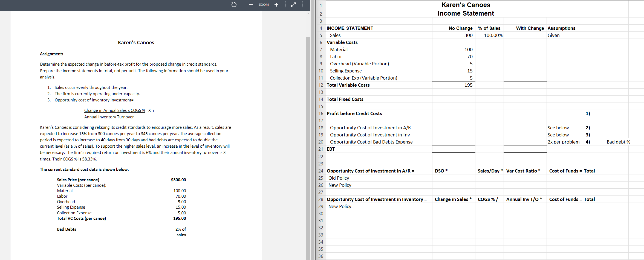Select the Sales value cell showing 300
Viewport: 644px width, 260px height.
coord(468,35)
